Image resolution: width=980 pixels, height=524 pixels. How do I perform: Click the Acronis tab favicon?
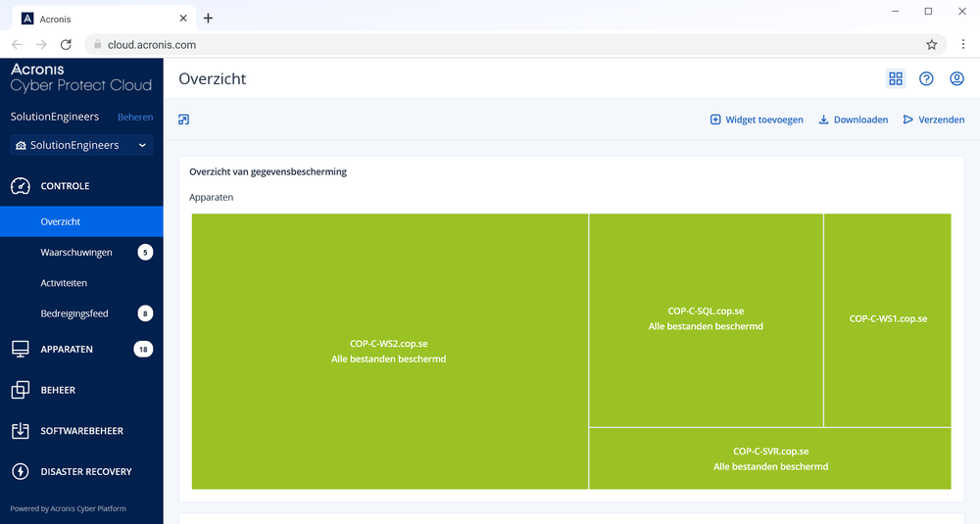click(x=27, y=19)
